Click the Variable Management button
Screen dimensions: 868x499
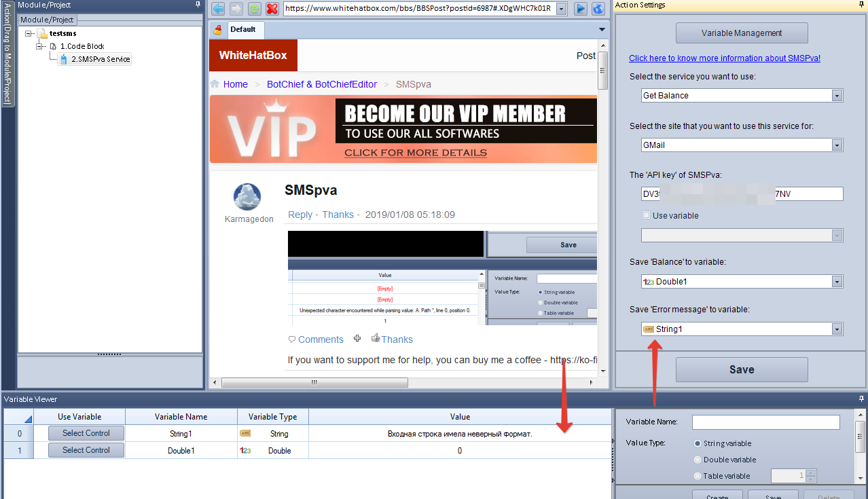742,33
